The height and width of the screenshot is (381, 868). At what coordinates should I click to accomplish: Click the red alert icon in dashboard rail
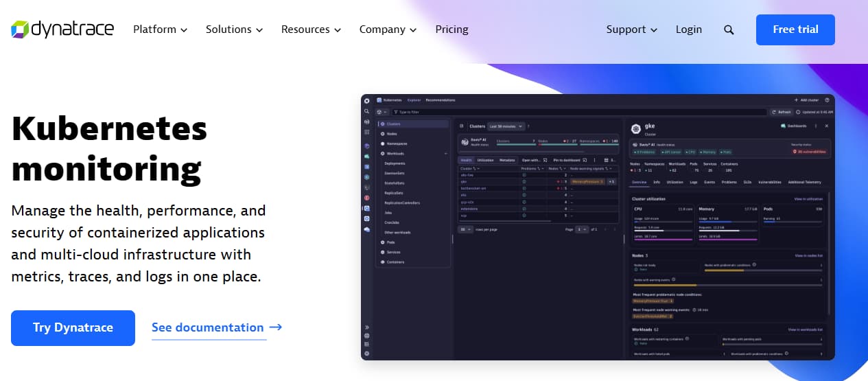(x=367, y=198)
